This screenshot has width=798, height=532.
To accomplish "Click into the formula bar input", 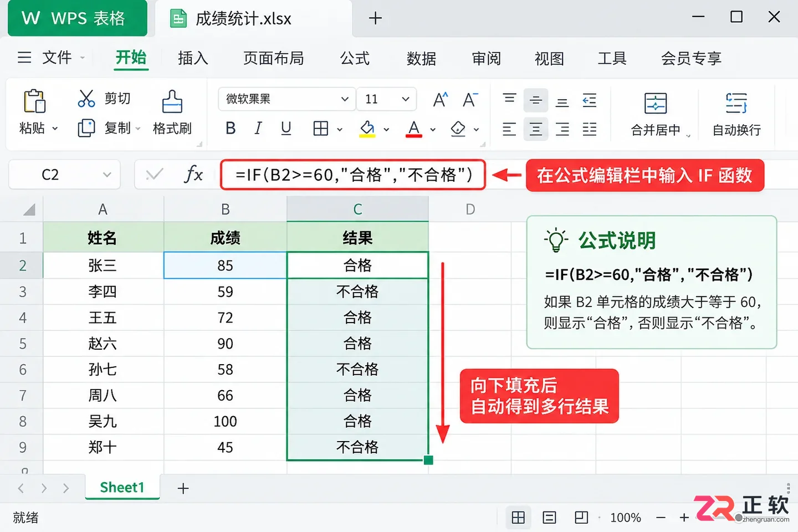I will (x=353, y=175).
